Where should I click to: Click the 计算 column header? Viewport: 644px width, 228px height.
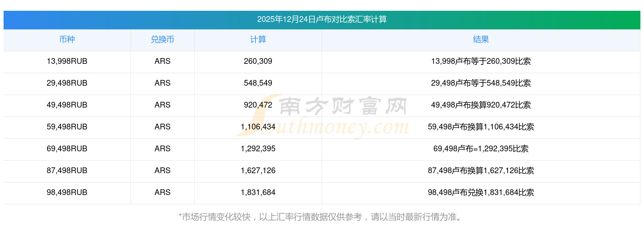[x=258, y=39]
